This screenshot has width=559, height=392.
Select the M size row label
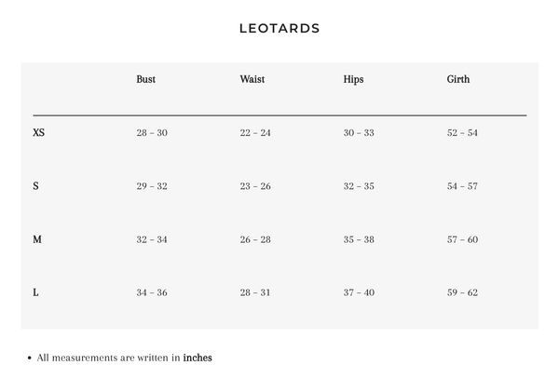coord(37,239)
